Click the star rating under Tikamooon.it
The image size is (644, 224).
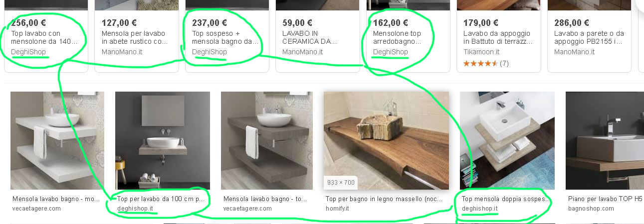point(480,64)
